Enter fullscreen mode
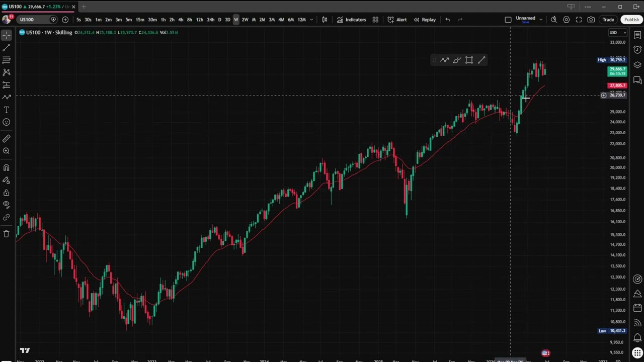Screen dimensions: 644x362 pyautogui.click(x=579, y=20)
